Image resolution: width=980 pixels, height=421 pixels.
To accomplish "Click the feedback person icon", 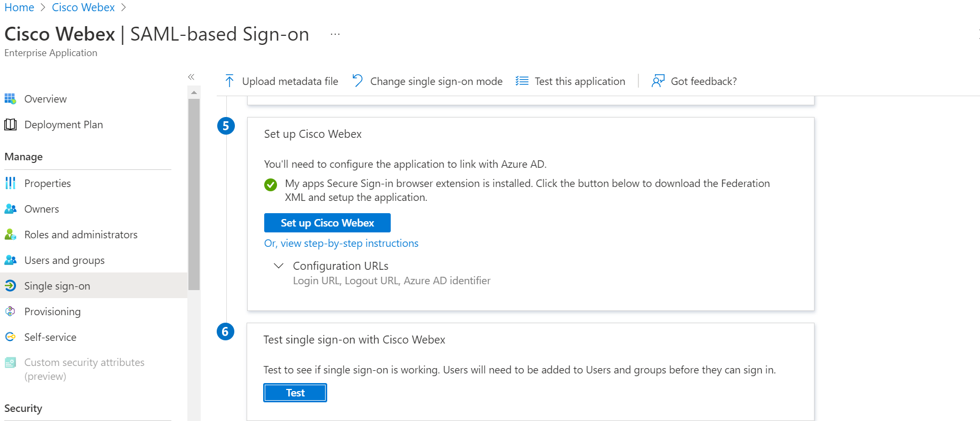I will tap(658, 81).
